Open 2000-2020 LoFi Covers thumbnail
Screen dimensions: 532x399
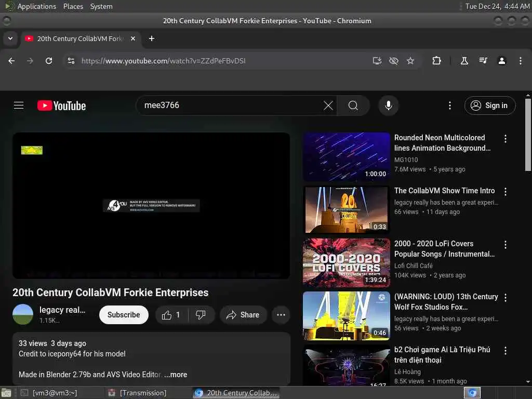347,262
